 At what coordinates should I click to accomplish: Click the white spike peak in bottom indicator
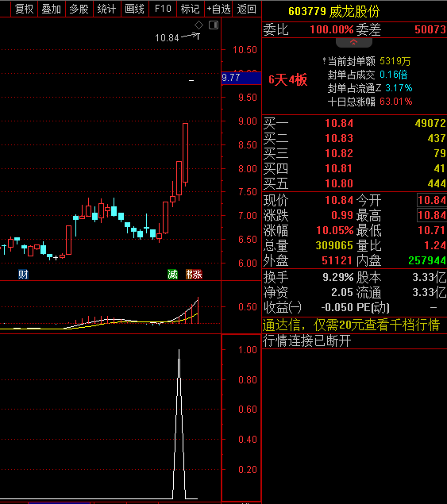tap(179, 351)
